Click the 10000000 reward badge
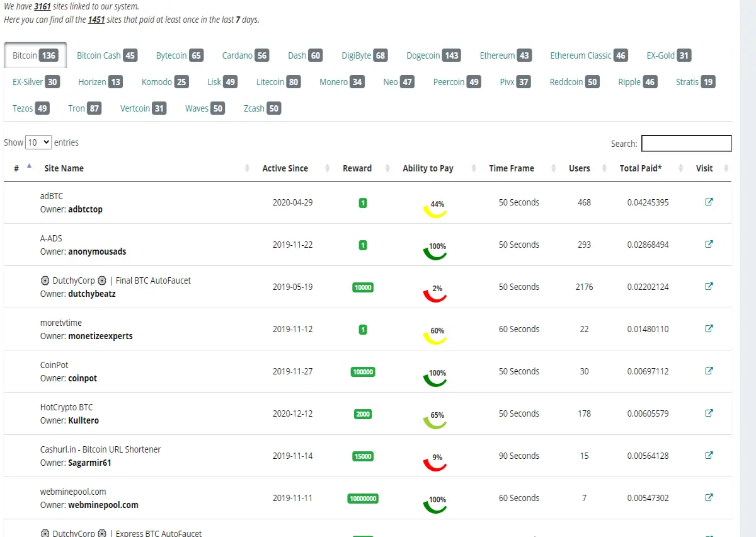 coord(363,499)
